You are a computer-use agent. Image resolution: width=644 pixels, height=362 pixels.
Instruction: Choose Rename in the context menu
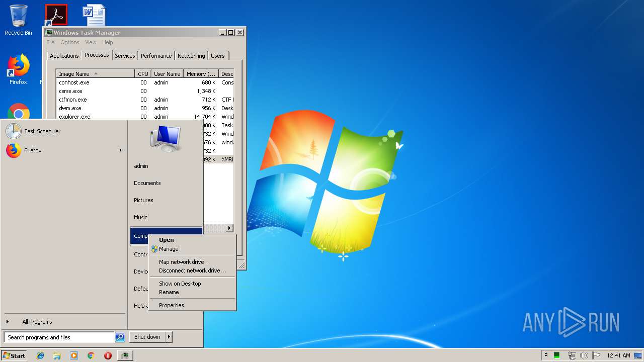click(193, 292)
